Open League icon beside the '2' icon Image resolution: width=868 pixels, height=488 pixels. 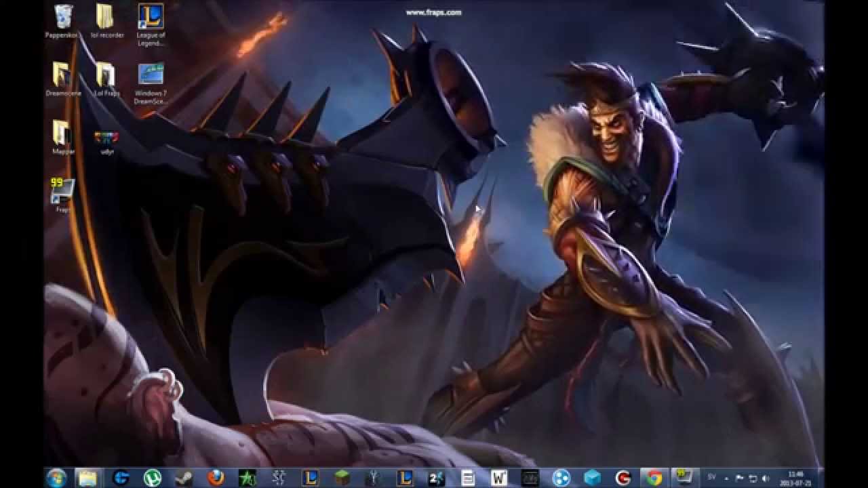coord(405,478)
